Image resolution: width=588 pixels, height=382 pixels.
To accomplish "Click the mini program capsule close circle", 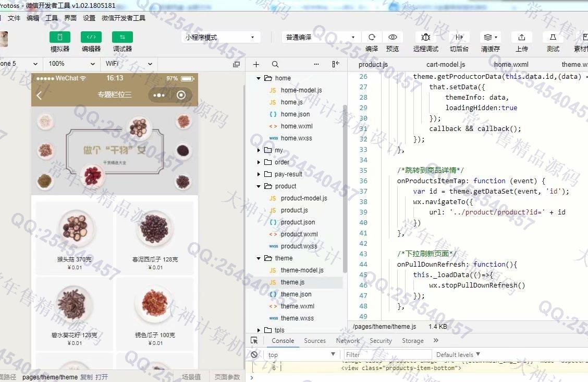I will (x=181, y=95).
